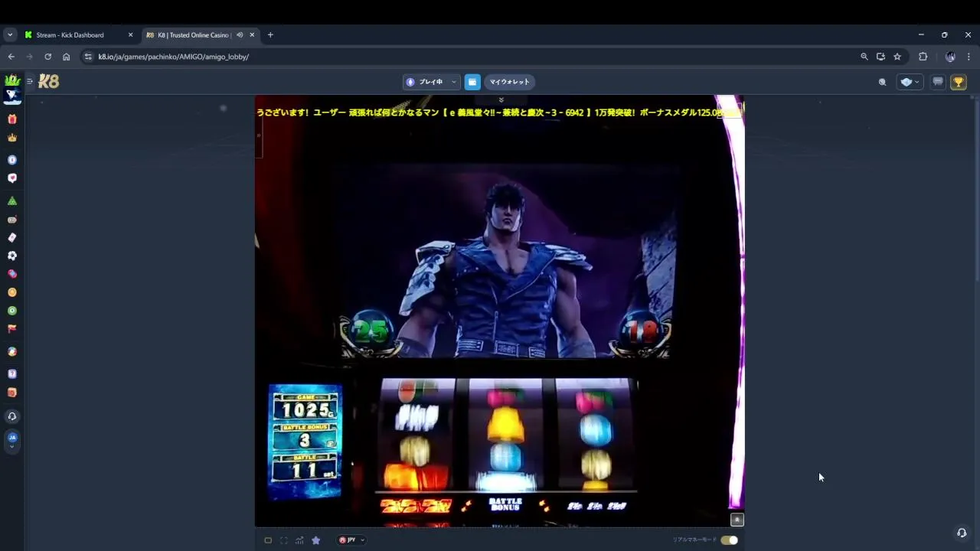This screenshot has width=980, height=551.
Task: Click the hamburger menu icon beside the K8 logo
Action: pos(30,81)
